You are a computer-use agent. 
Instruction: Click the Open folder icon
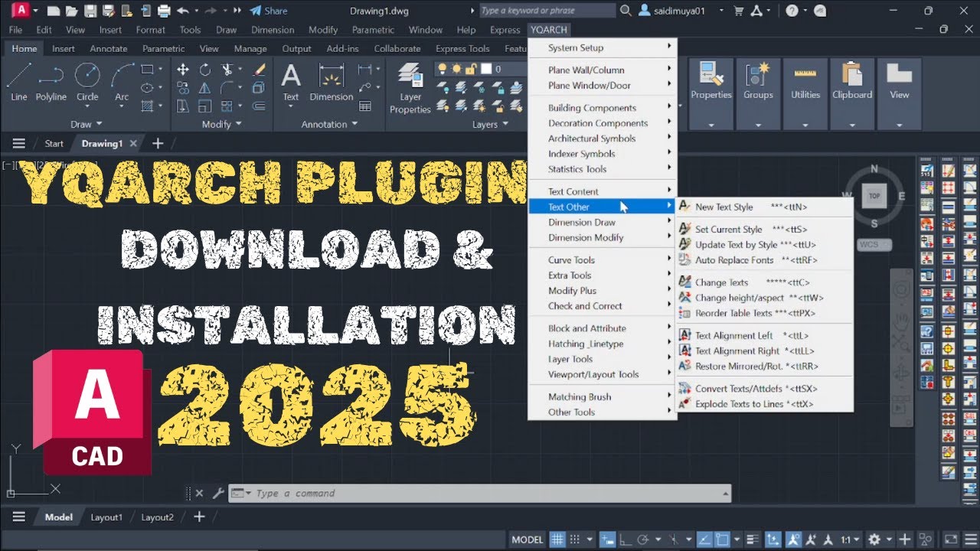[x=71, y=11]
